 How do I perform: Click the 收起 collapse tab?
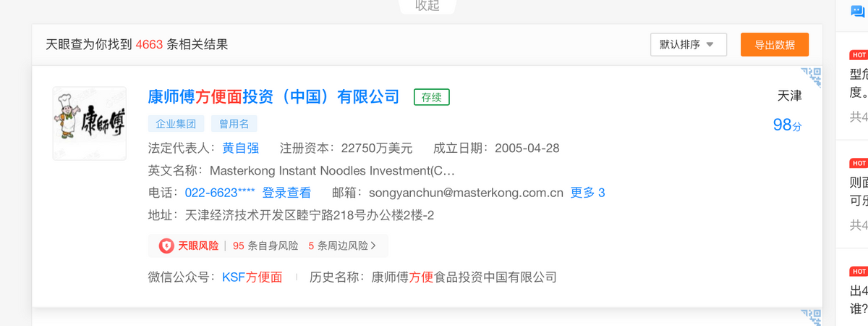tap(427, 6)
